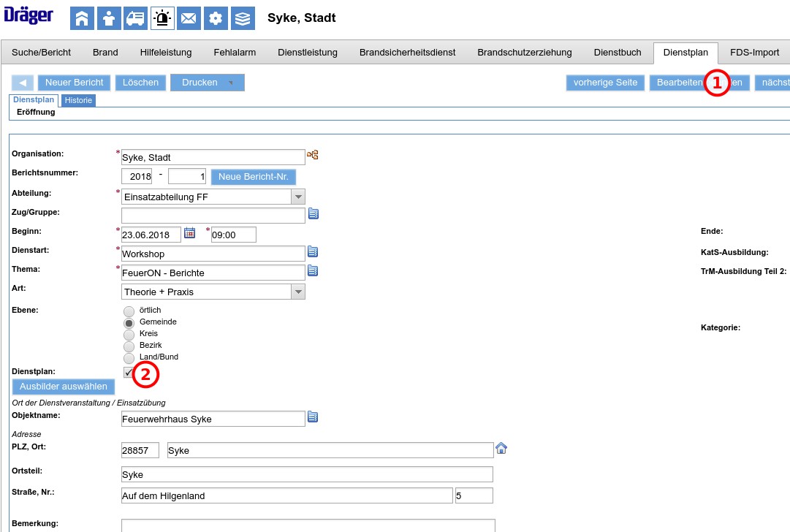This screenshot has width=790, height=532.
Task: Switch to the Dienstbuch tab
Action: tap(618, 53)
